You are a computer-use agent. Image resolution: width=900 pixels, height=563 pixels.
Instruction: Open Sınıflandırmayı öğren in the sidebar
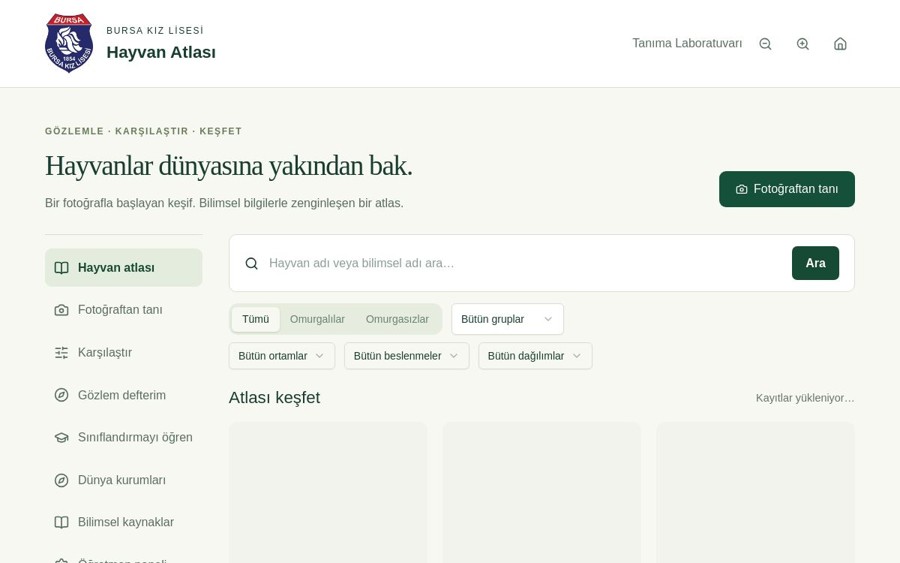123,437
